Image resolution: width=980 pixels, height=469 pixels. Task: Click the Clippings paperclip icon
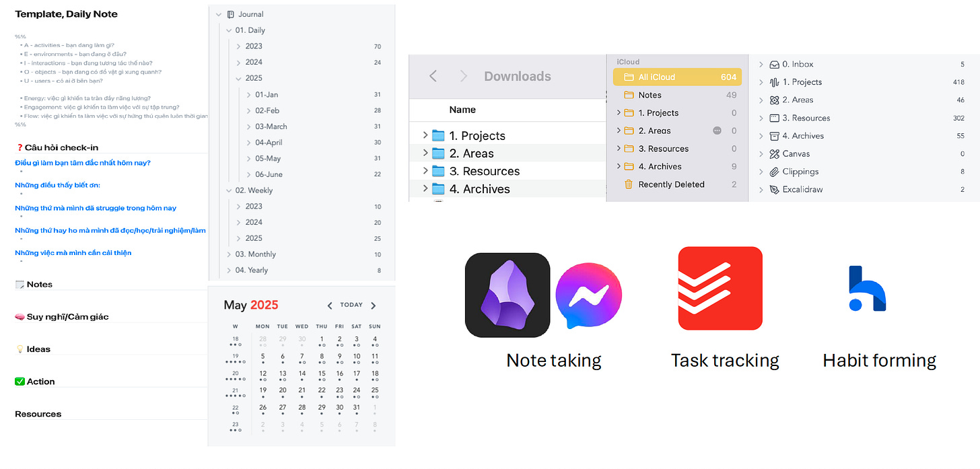point(775,172)
